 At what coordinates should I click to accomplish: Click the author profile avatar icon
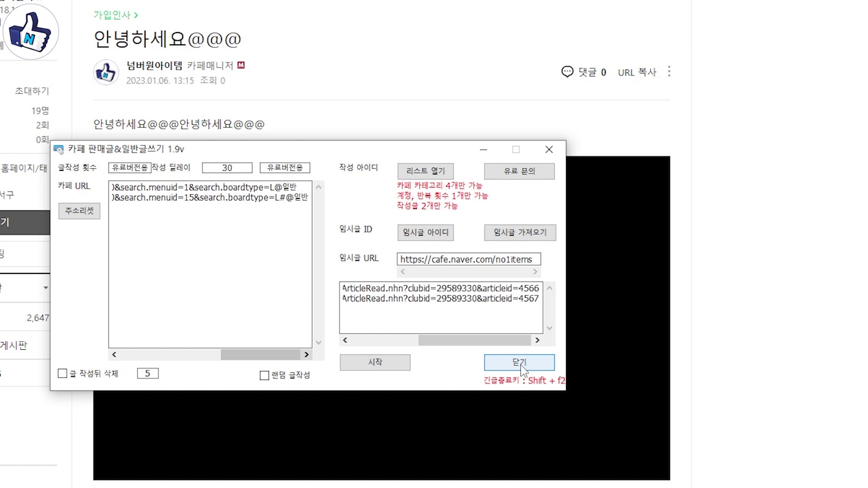pos(106,72)
